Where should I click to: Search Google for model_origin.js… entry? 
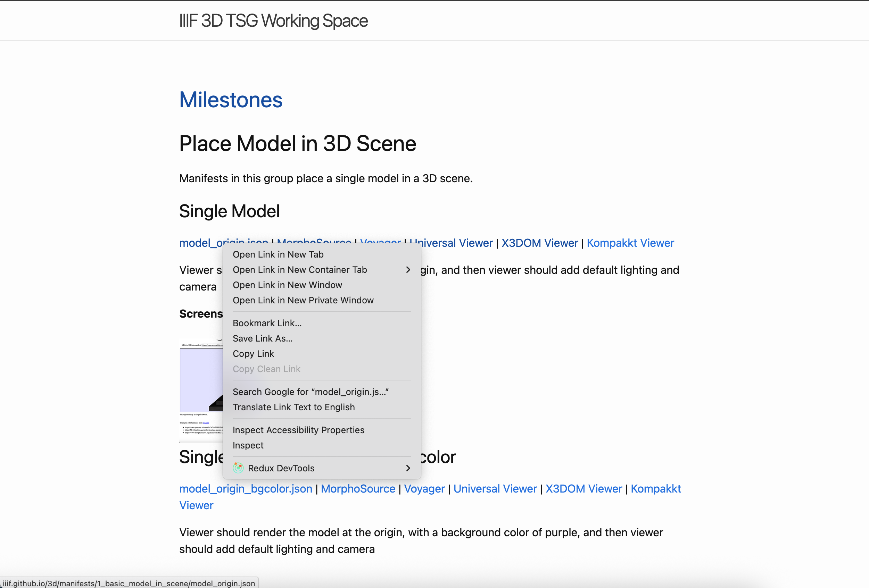(x=311, y=392)
